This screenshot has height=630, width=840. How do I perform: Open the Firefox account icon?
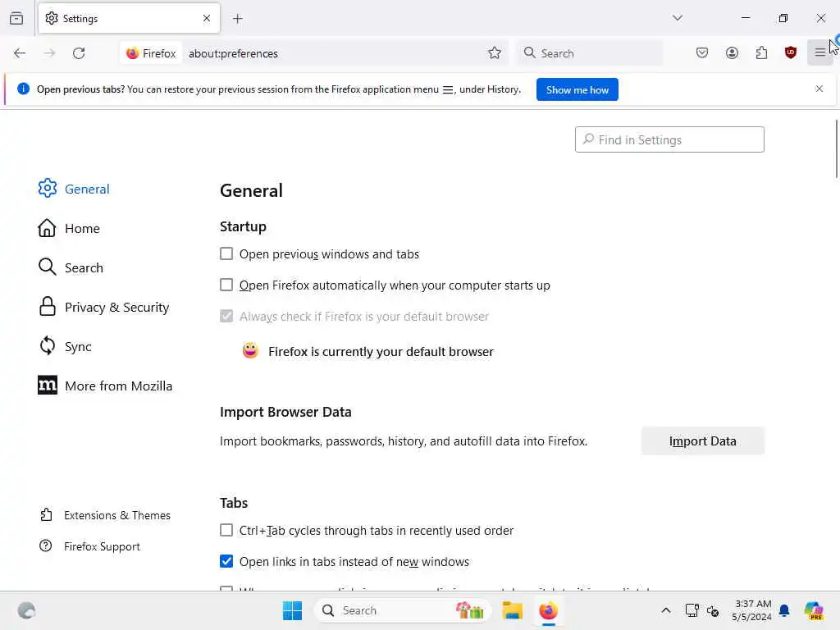point(732,53)
